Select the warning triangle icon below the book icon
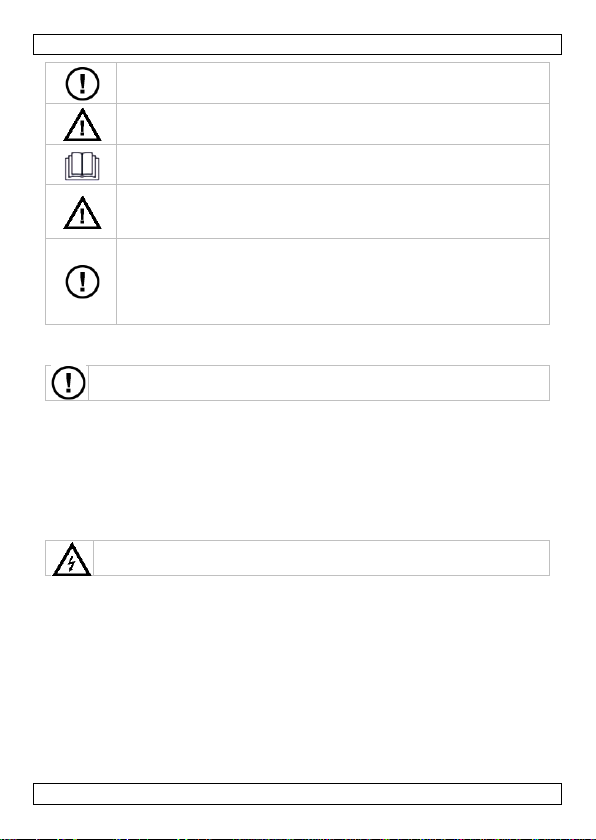 [x=82, y=213]
